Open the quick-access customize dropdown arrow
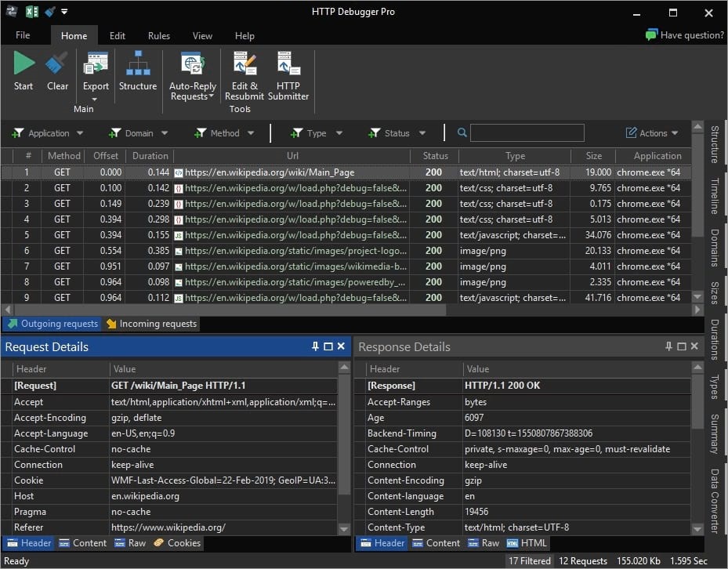Image resolution: width=728 pixels, height=569 pixels. click(64, 12)
